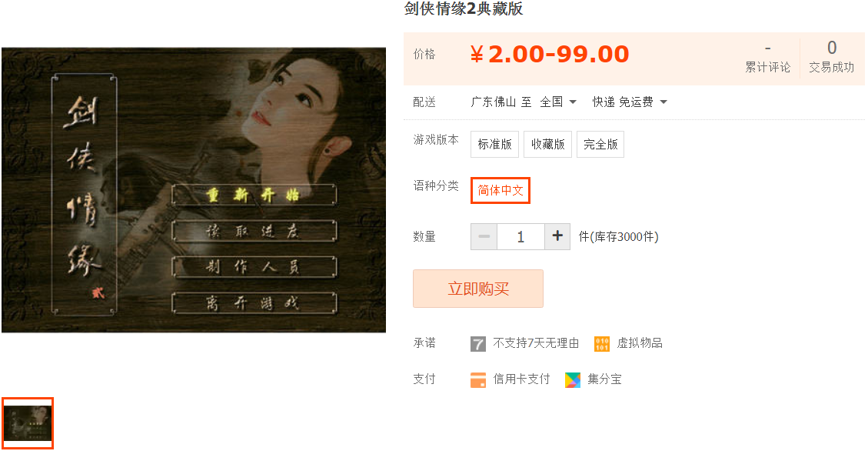Viewport: 868px width, 451px height.
Task: Select the 完全版 game version
Action: click(600, 144)
